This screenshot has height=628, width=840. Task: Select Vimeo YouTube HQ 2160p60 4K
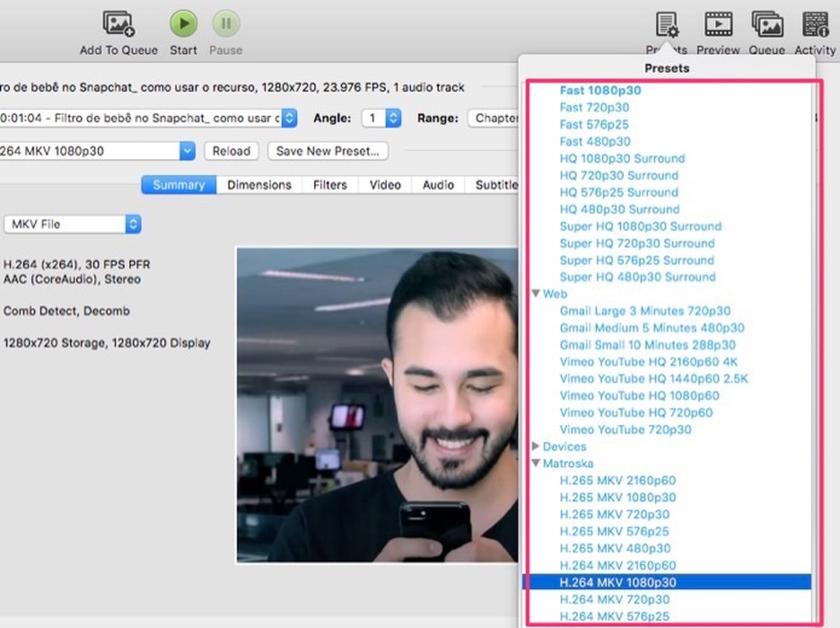(x=649, y=362)
